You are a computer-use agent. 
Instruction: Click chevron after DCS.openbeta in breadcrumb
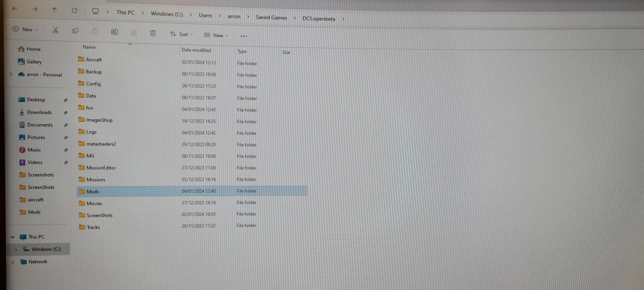pos(343,19)
